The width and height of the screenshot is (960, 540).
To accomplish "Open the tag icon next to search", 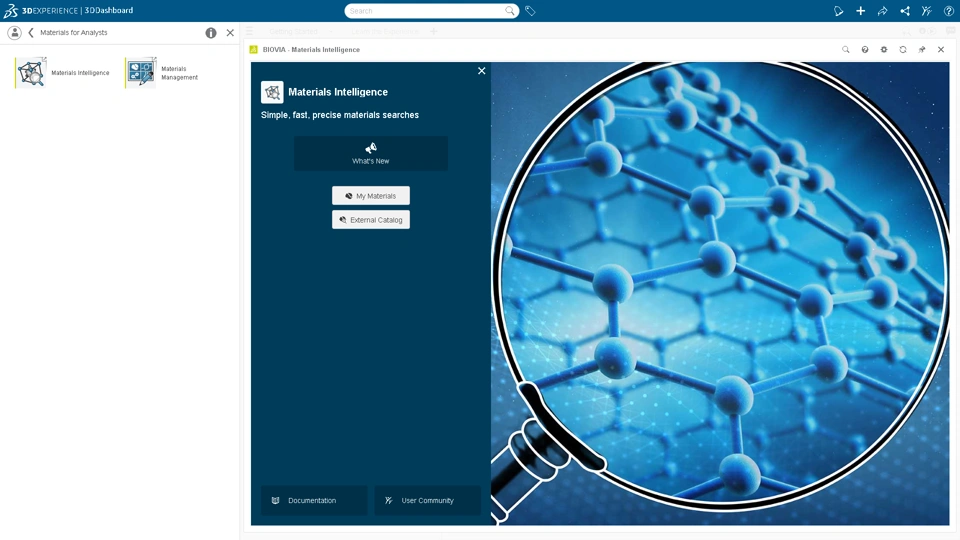I will pyautogui.click(x=530, y=11).
